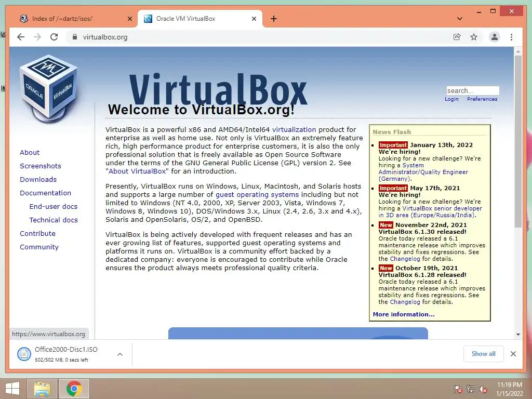Image resolution: width=532 pixels, height=399 pixels.
Task: View site info via the padlock icon
Action: point(75,37)
